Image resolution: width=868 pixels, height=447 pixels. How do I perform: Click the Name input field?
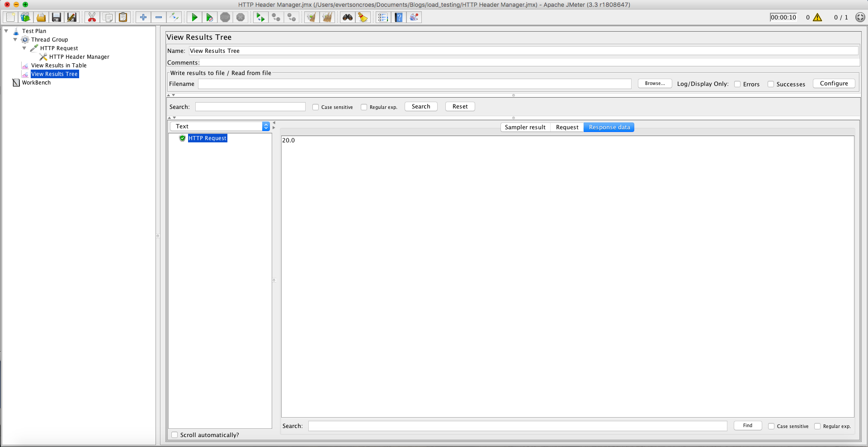point(524,51)
